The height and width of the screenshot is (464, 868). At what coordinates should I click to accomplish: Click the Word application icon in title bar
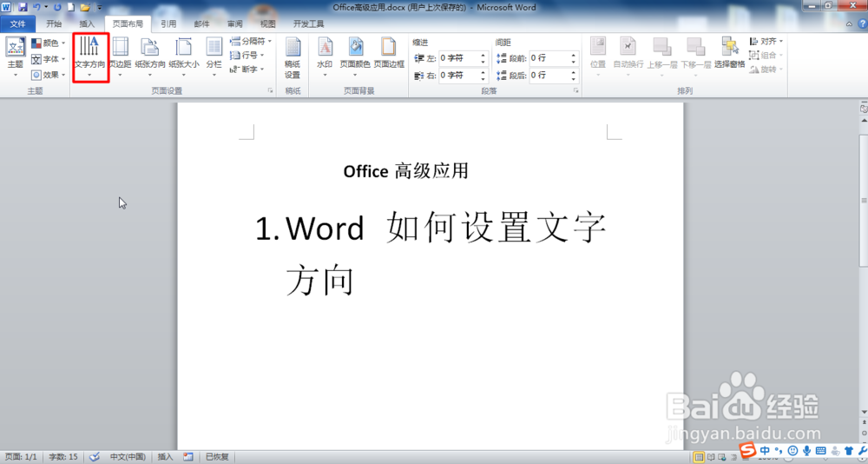(x=6, y=7)
